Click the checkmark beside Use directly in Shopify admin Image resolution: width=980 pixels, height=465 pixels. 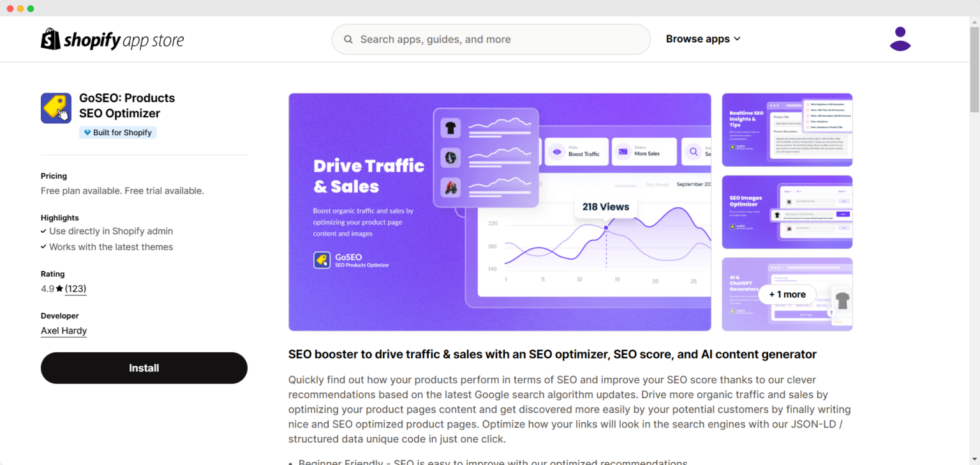pos(45,231)
